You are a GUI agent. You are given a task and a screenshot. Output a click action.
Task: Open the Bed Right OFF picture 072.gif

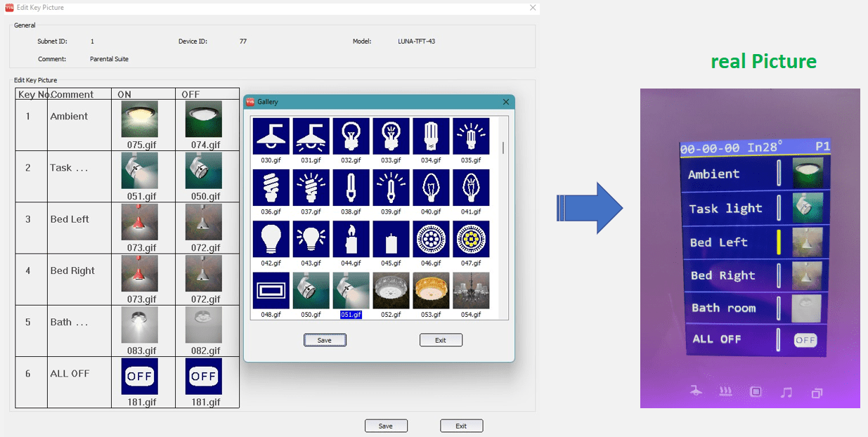203,273
